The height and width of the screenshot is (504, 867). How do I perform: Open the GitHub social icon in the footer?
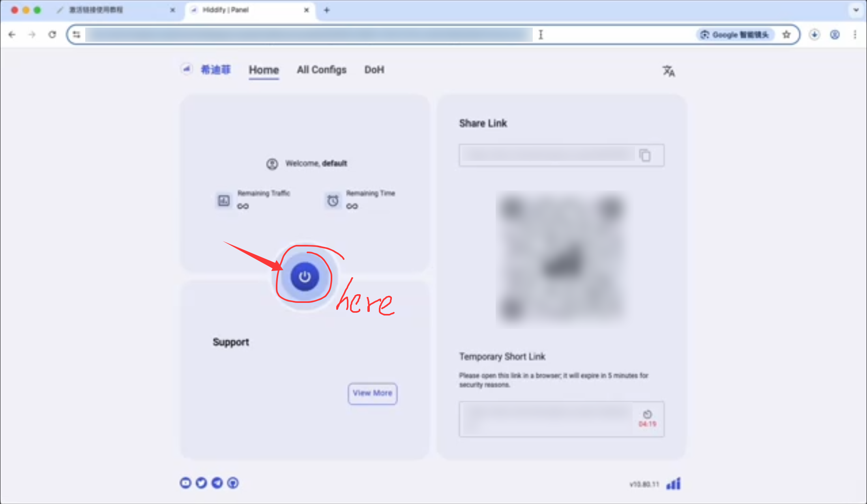233,483
